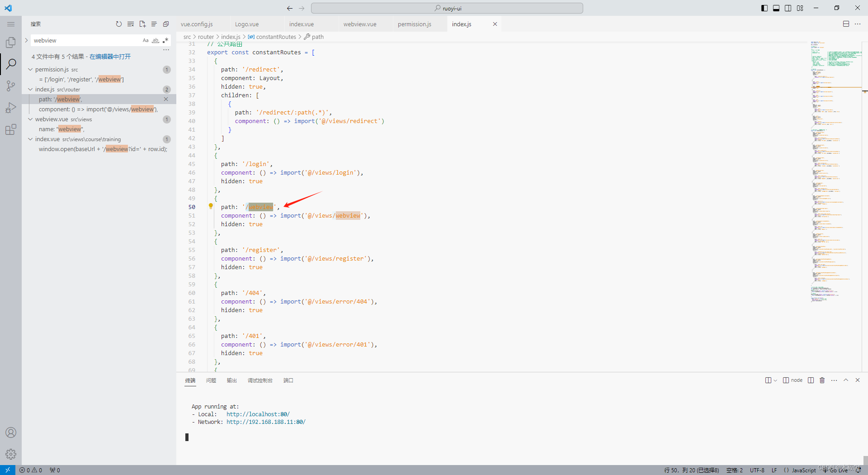Open the terminal panel views and more actions
868x475 pixels.
click(834, 380)
